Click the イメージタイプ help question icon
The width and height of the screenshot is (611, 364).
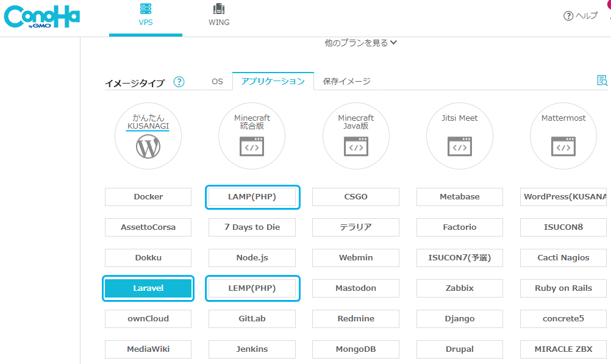[x=179, y=82]
